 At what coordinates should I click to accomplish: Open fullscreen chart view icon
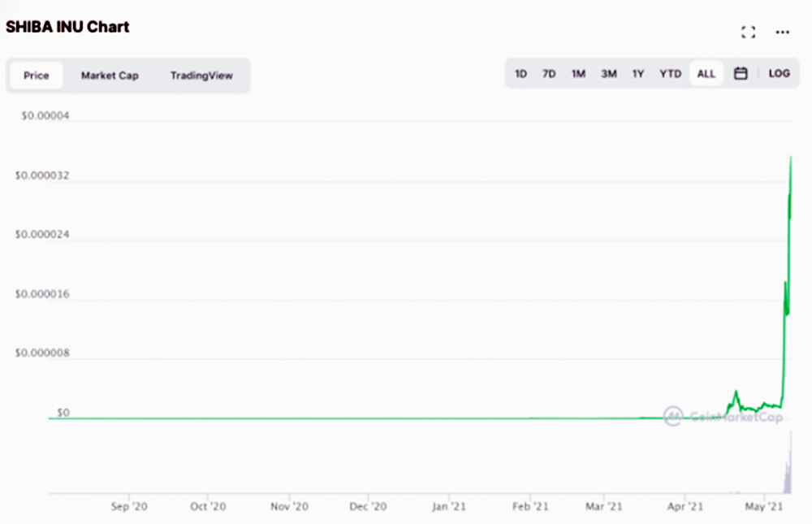[x=748, y=32]
